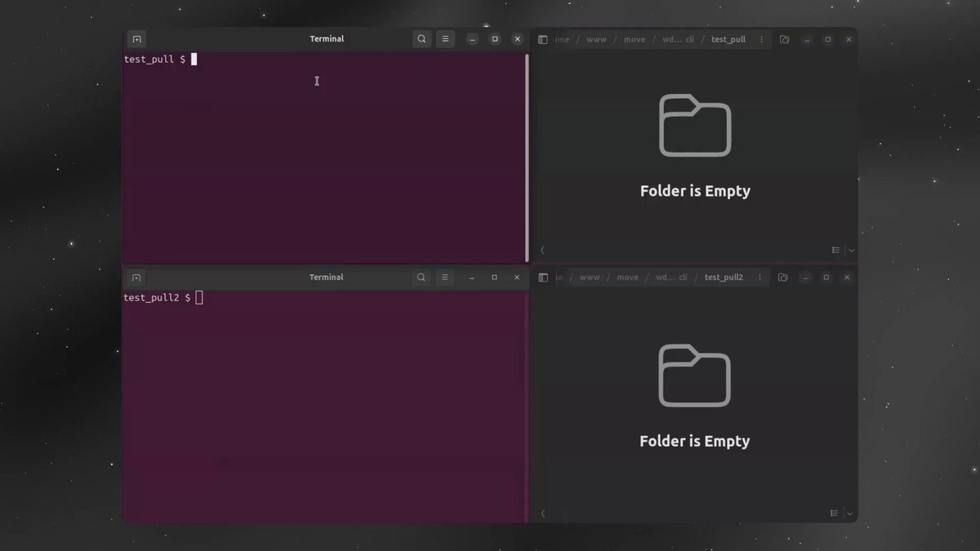Switch to list view in test_pull2 window
The width and height of the screenshot is (980, 551).
coord(835,513)
